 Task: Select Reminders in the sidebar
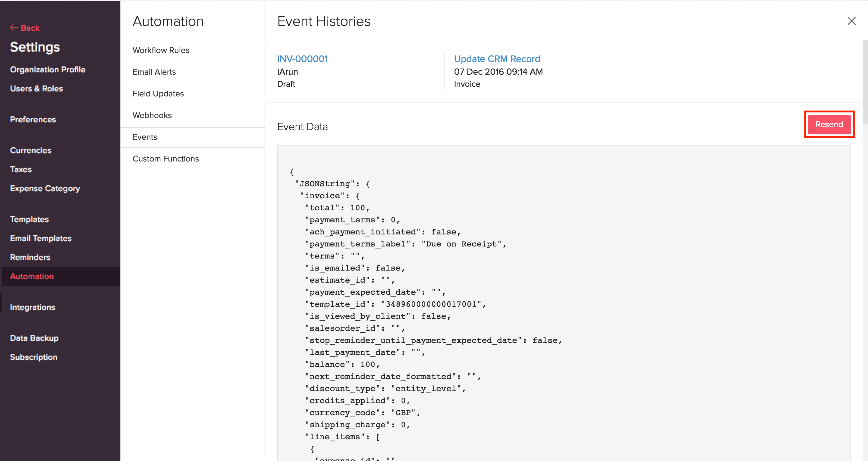[x=30, y=257]
